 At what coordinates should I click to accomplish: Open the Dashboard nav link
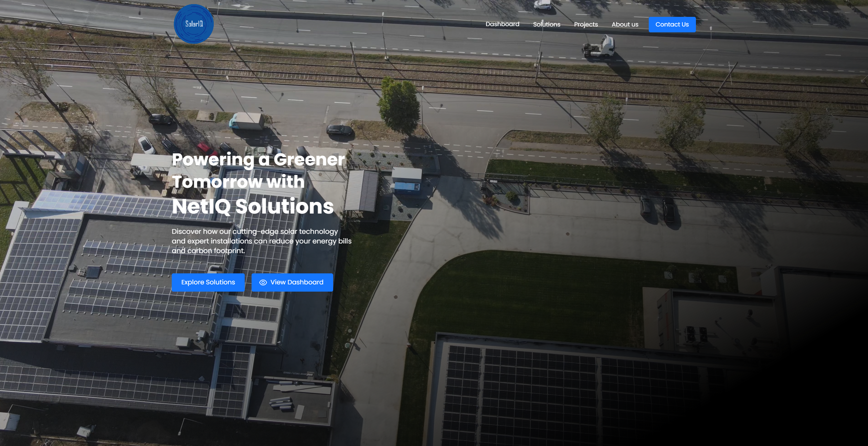[502, 24]
